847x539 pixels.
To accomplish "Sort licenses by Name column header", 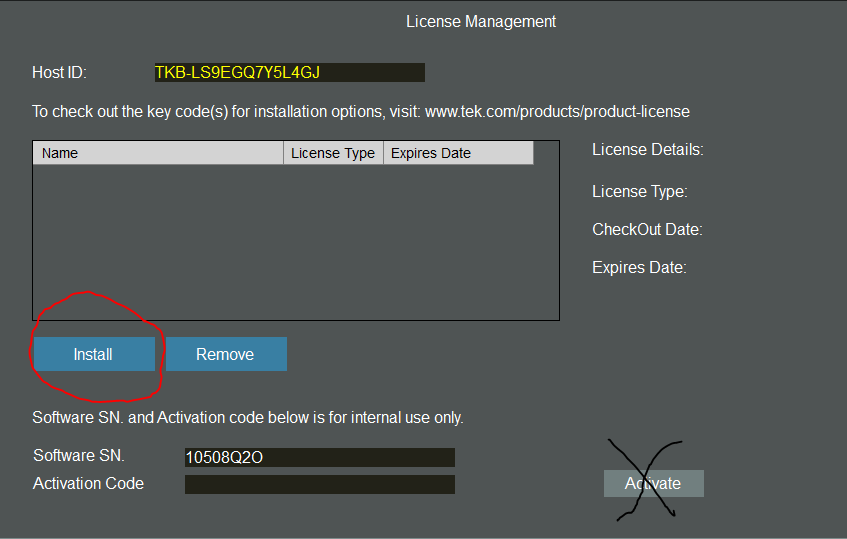I will pyautogui.click(x=158, y=153).
